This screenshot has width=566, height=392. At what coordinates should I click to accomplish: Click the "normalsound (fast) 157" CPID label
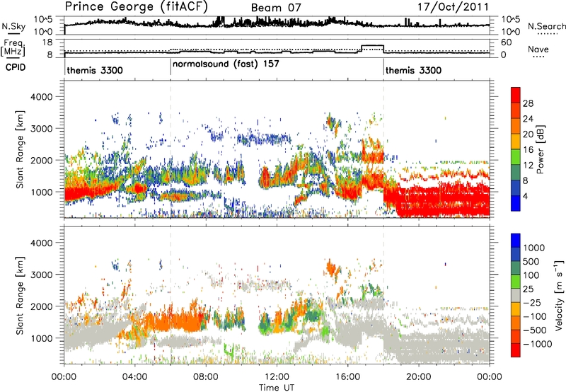pos(226,64)
